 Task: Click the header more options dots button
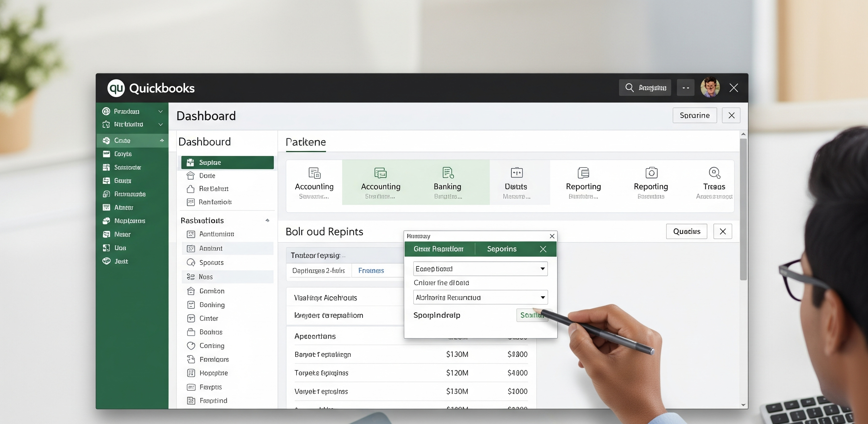click(686, 88)
